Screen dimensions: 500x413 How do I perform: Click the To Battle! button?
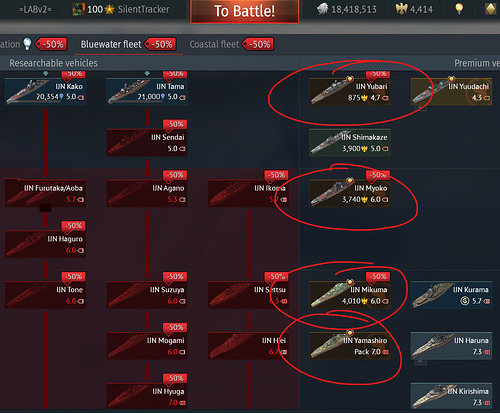pyautogui.click(x=244, y=11)
